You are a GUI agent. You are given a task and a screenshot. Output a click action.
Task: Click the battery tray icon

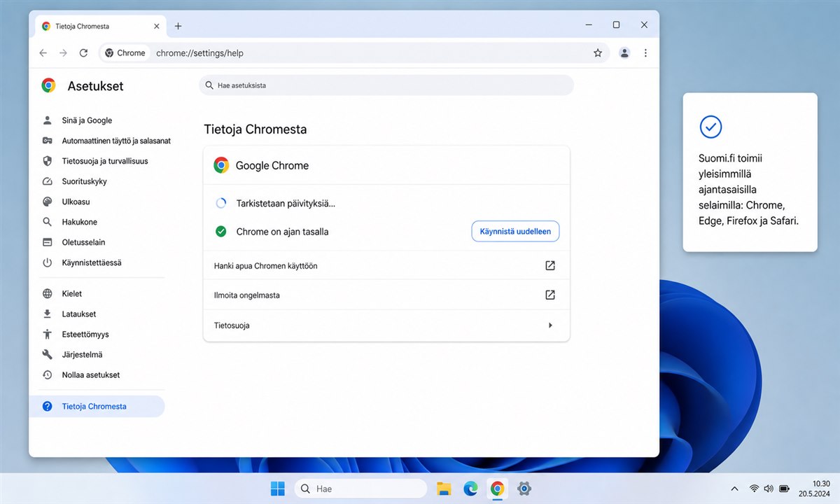pos(784,489)
